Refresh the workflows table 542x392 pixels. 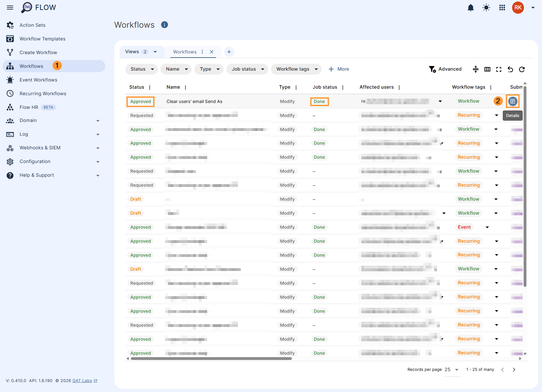click(522, 70)
